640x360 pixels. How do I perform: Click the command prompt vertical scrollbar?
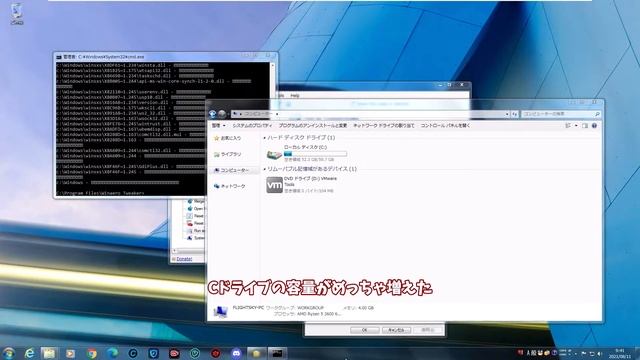point(273,129)
